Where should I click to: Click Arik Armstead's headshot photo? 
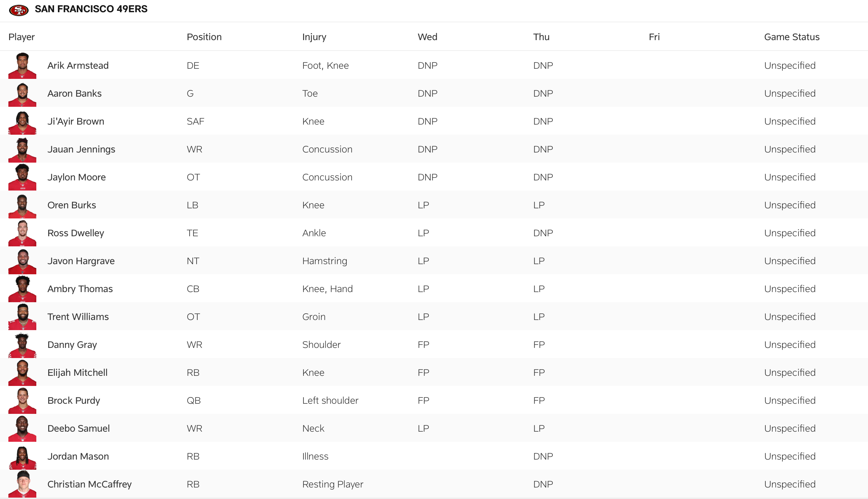[x=22, y=66]
